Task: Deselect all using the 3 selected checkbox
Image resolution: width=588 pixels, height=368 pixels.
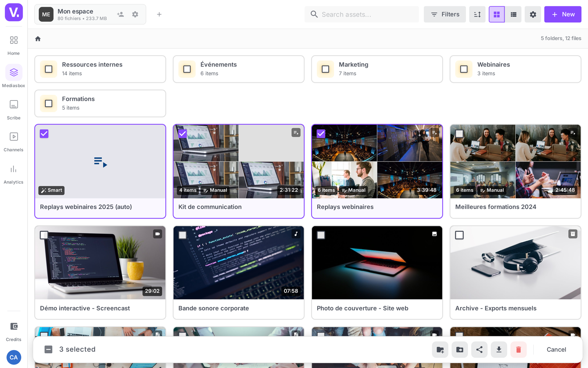Action: pos(49,350)
